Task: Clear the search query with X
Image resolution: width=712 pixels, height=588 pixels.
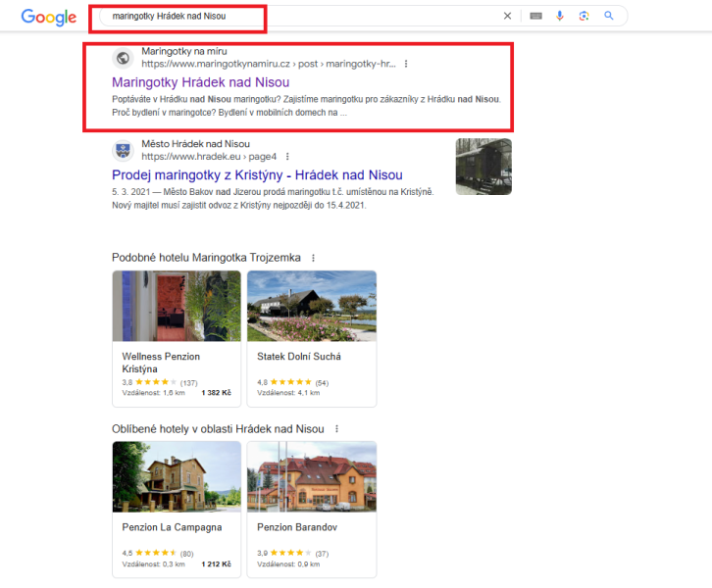Action: point(507,16)
